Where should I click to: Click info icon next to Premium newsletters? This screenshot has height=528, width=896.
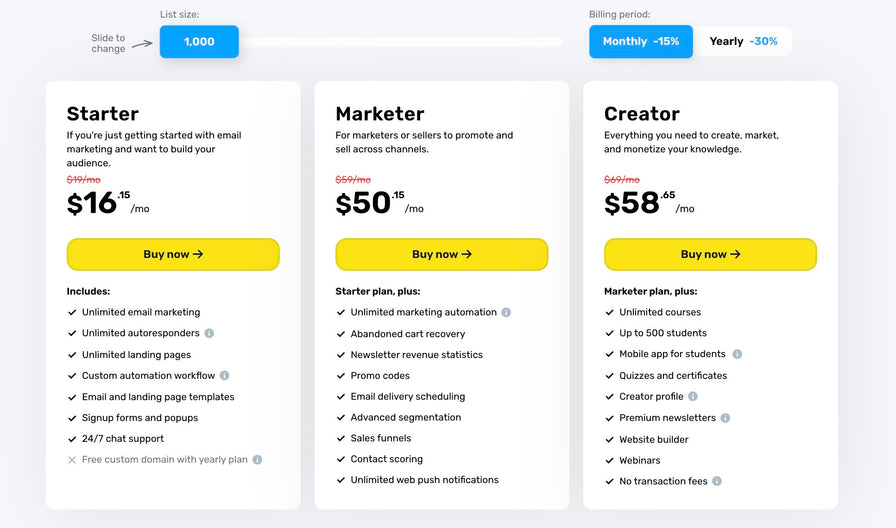tap(725, 418)
